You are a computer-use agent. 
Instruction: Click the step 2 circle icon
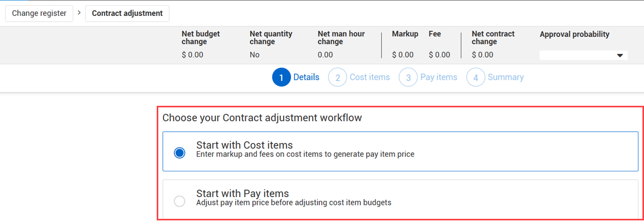pyautogui.click(x=338, y=77)
